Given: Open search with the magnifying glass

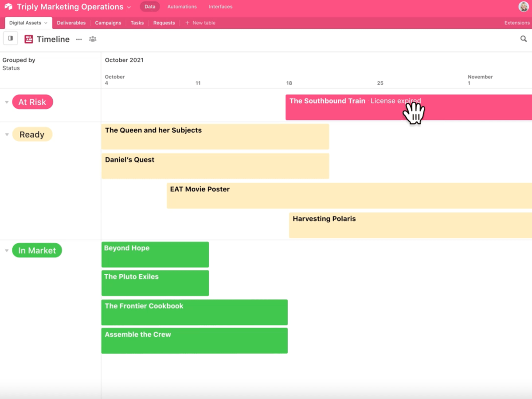Looking at the screenshot, I should click(x=523, y=39).
